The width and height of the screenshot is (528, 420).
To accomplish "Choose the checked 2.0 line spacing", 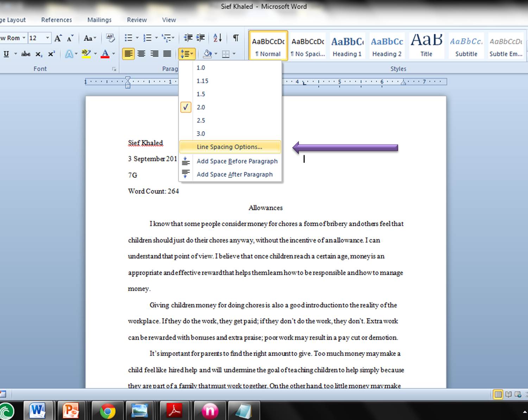I will (230, 107).
